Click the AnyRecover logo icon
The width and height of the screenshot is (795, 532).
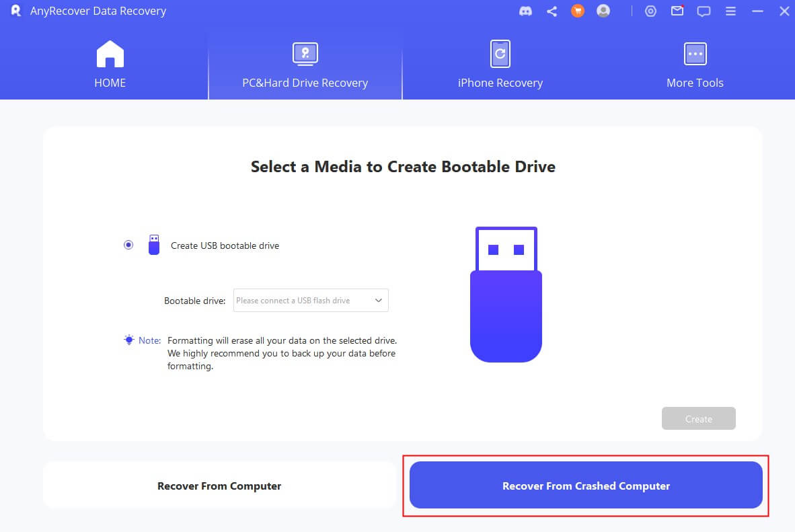[16, 11]
